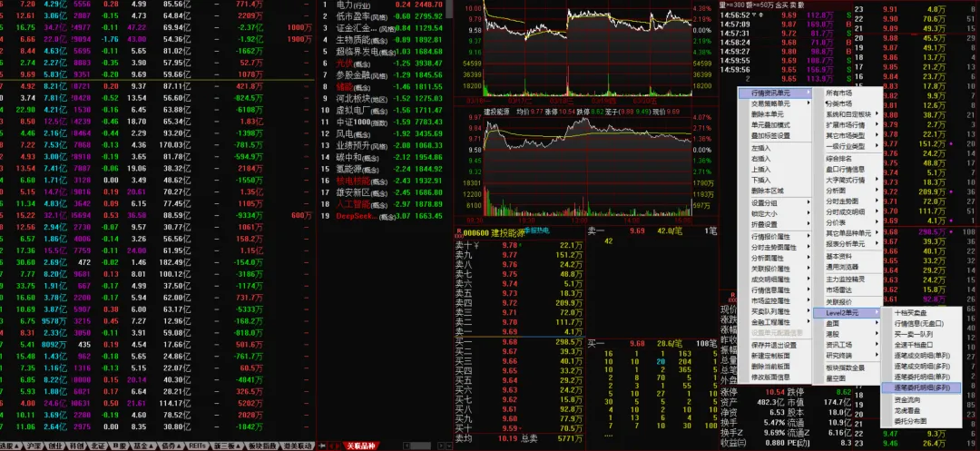980x451 pixels.
Task: Click stock name 建投能源 header
Action: [505, 232]
